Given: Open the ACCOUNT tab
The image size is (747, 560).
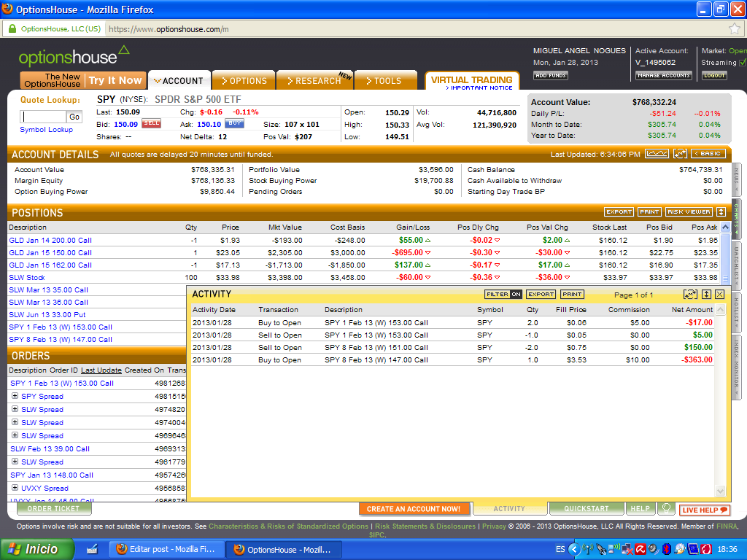Looking at the screenshot, I should coord(179,80).
